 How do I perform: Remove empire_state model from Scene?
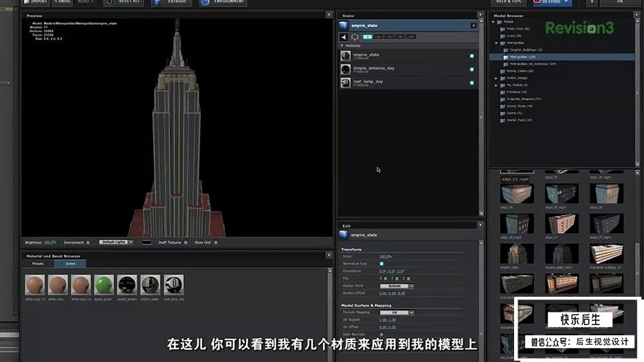(x=474, y=25)
